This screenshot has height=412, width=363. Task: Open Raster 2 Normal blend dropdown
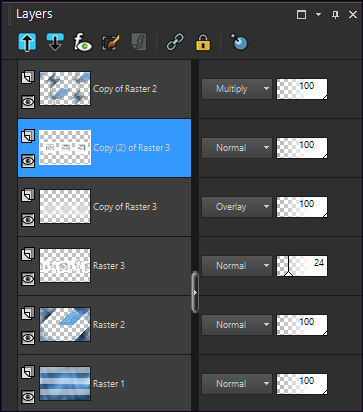tap(237, 325)
